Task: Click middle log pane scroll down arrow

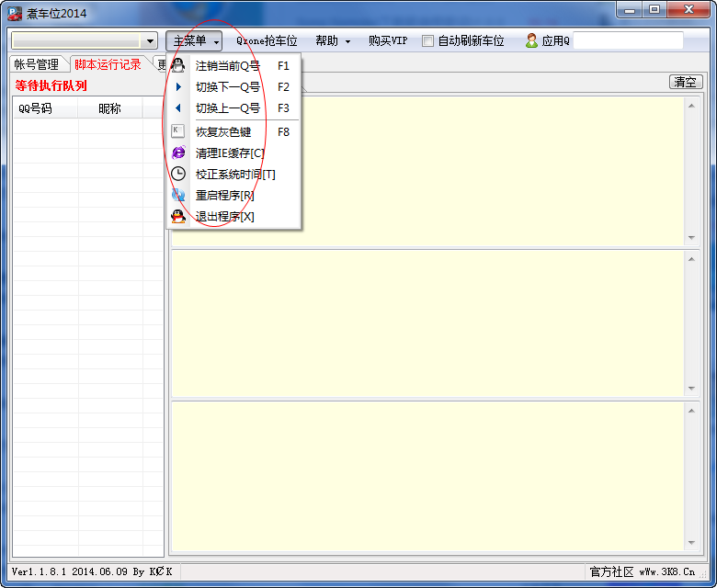Action: [x=691, y=389]
